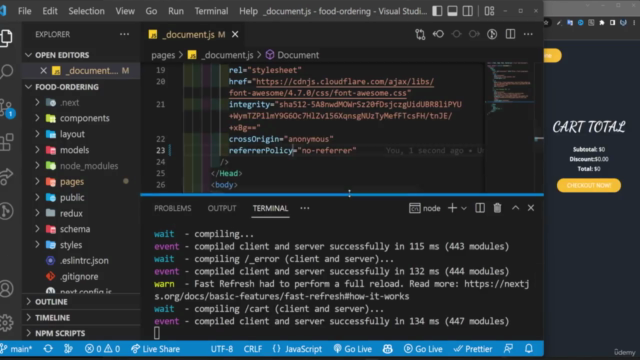Screen dimensions: 640x360
Task: Click the go back revision icon
Action: coord(438,34)
